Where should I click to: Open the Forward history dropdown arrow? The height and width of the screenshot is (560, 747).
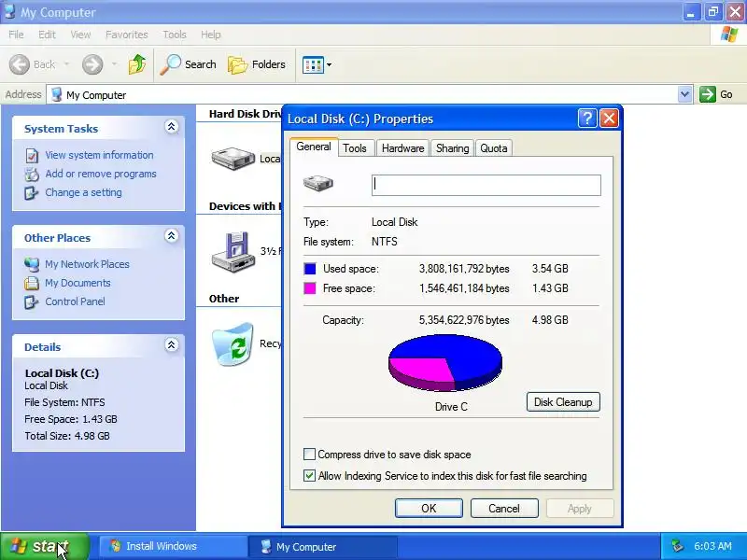click(x=114, y=64)
